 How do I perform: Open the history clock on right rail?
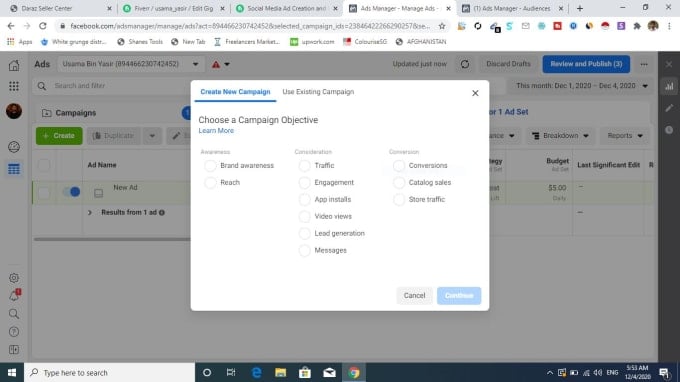click(669, 130)
